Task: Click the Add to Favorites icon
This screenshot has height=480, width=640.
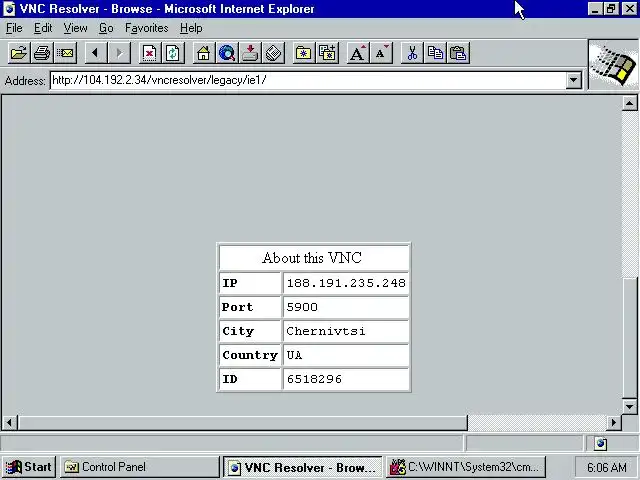Action: point(327,53)
